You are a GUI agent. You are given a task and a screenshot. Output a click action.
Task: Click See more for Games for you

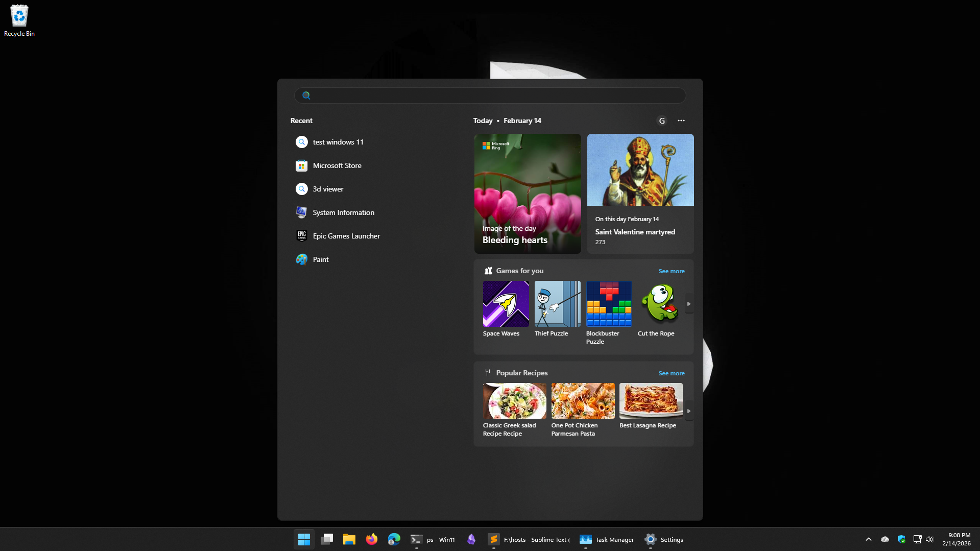[671, 271]
